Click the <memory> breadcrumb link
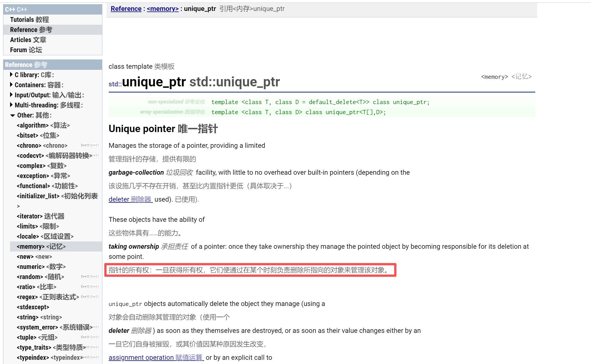This screenshot has width=591, height=364. pos(163,9)
